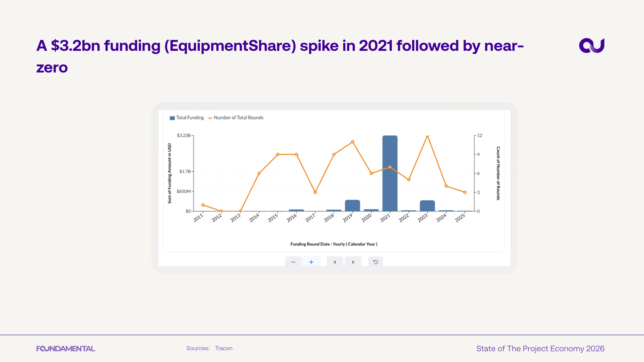Click the $3.23B y-axis label
The height and width of the screenshot is (362, 644).
tap(184, 135)
